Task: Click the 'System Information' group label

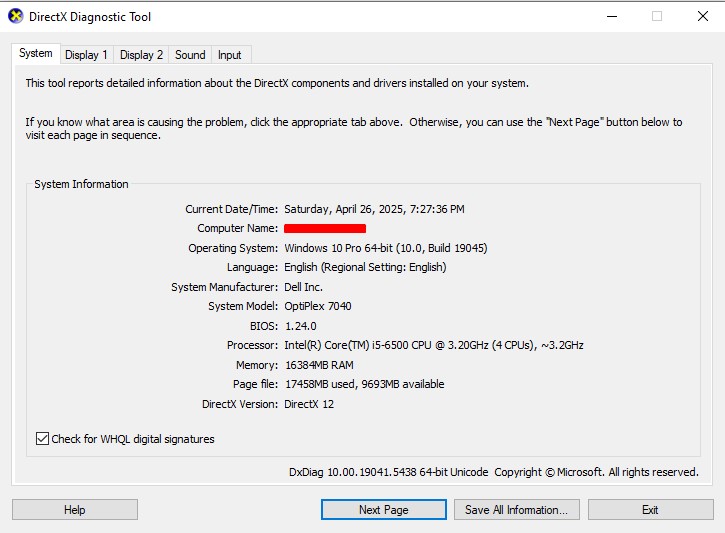Action: (x=81, y=184)
